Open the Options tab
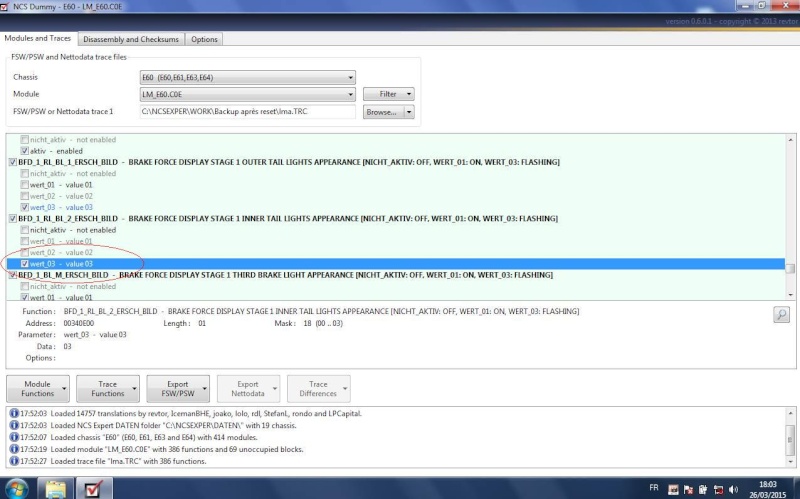Screen dimensions: 800x499 coord(204,39)
